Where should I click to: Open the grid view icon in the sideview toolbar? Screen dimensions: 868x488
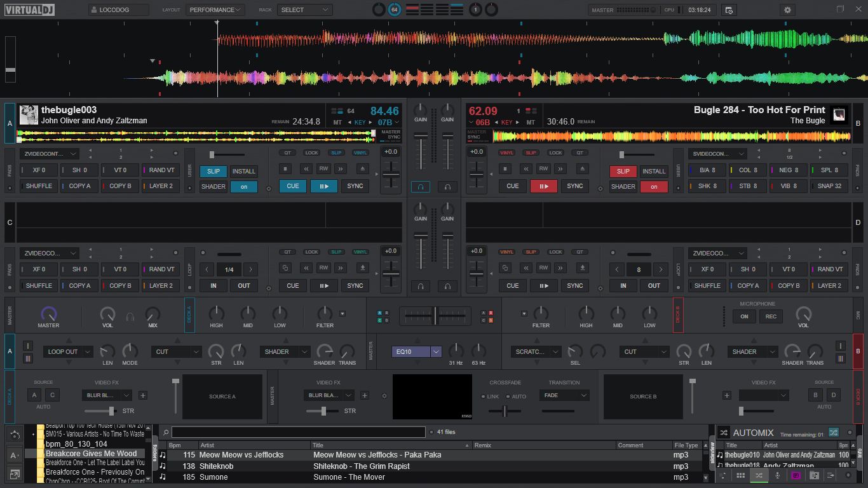pos(741,475)
